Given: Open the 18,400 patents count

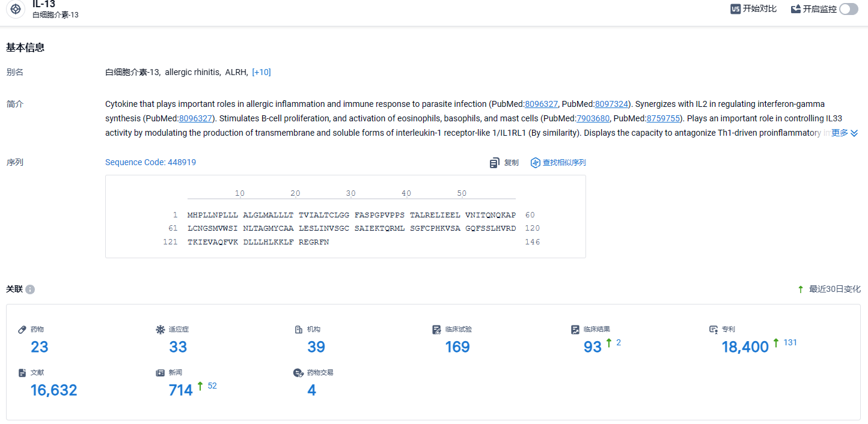Looking at the screenshot, I should point(745,347).
